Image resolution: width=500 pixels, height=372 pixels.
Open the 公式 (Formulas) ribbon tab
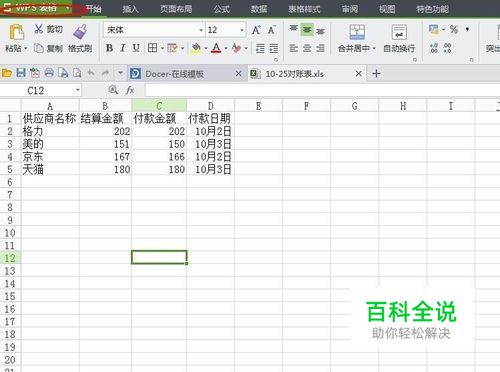[x=222, y=9]
